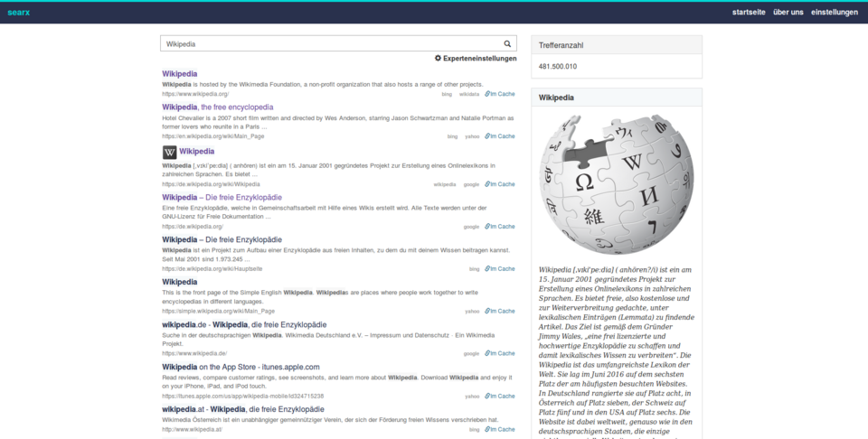The image size is (868, 439).
Task: Click URL https://en.wikipedia.org/wiki/Main_Page
Action: 213,136
